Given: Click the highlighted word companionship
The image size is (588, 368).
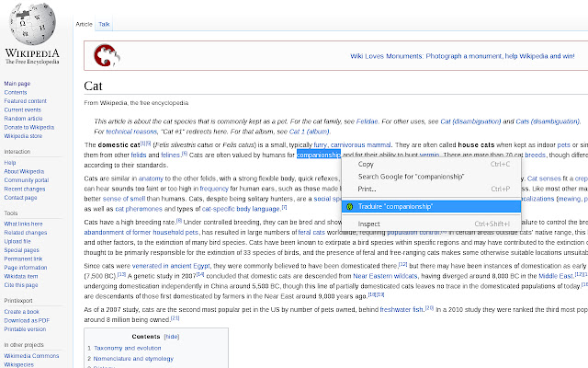Looking at the screenshot, I should (x=319, y=155).
